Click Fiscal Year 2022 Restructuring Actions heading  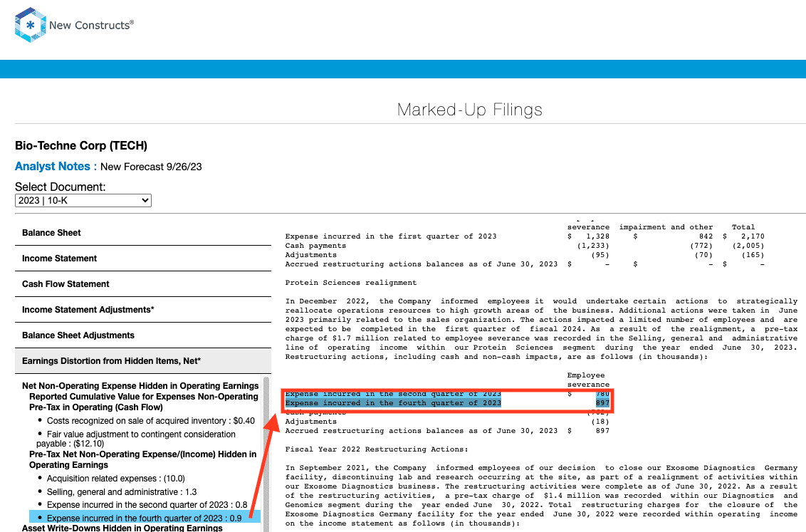(377, 449)
